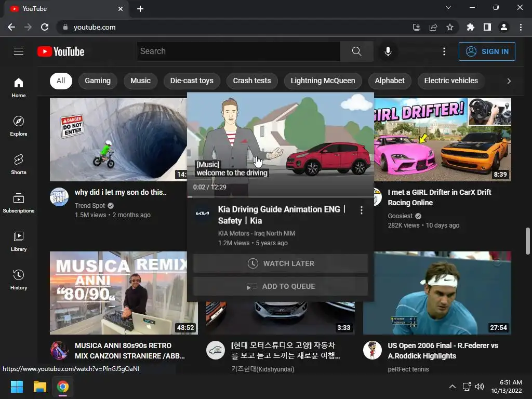532x399 pixels.
Task: Select the Crash tests chip
Action: click(x=252, y=81)
